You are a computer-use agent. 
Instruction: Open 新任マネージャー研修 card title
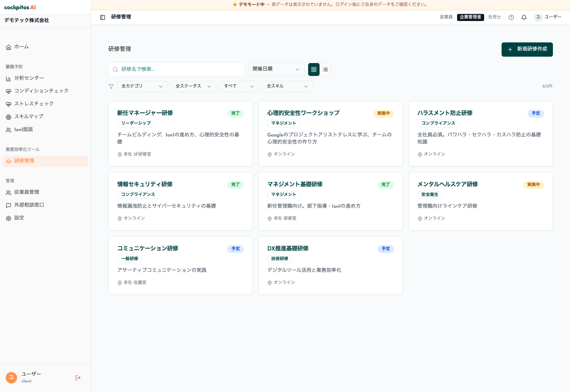[x=145, y=113]
